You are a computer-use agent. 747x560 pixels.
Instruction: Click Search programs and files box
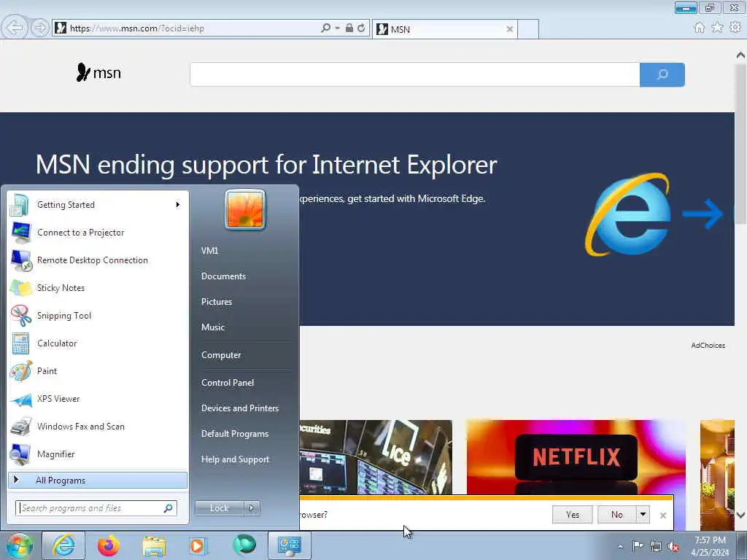click(96, 508)
